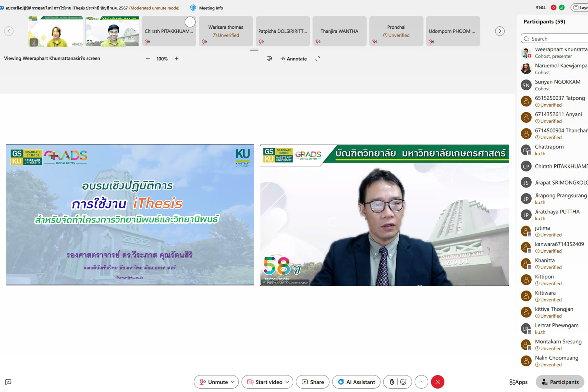Select Udomporn PHOOMI participant tile
This screenshot has height=392, width=588.
click(453, 31)
